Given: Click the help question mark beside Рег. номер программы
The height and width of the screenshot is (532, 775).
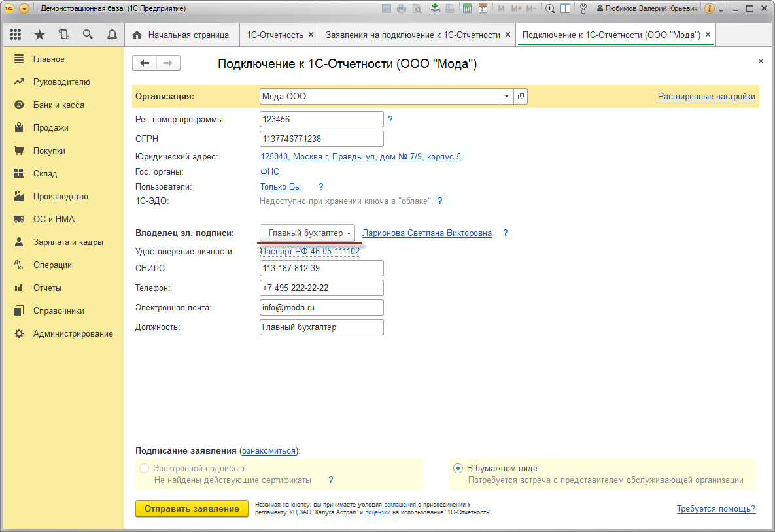Looking at the screenshot, I should pos(390,119).
